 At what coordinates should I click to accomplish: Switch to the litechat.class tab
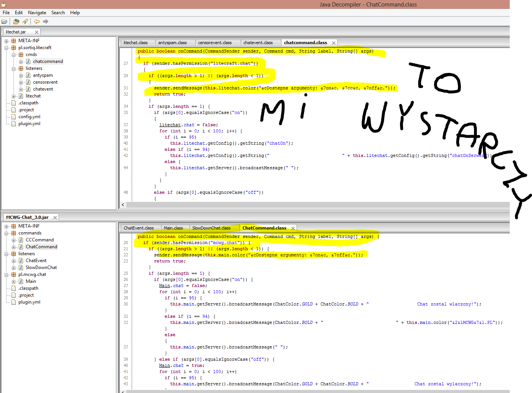click(135, 43)
